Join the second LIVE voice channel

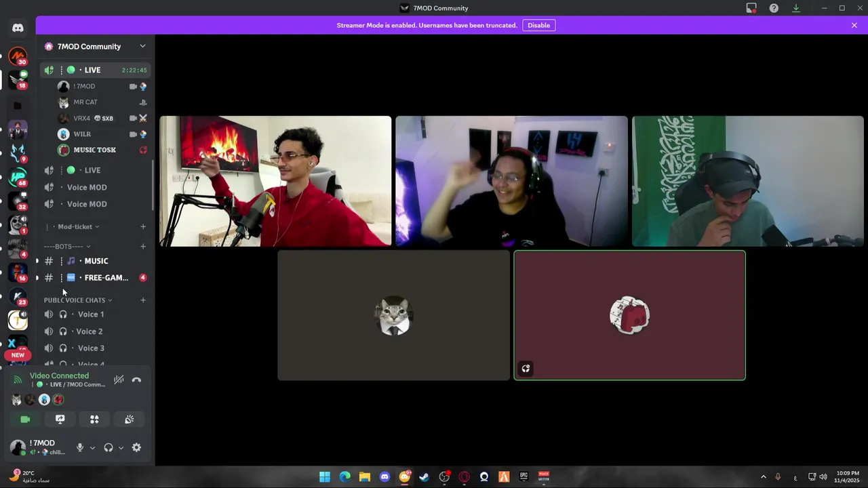pos(95,170)
